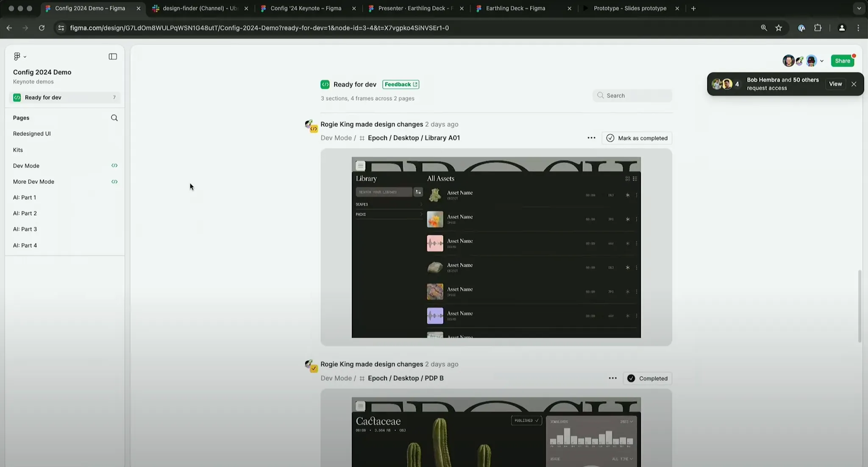Click the pages search magnifier icon
The height and width of the screenshot is (467, 868).
[114, 118]
